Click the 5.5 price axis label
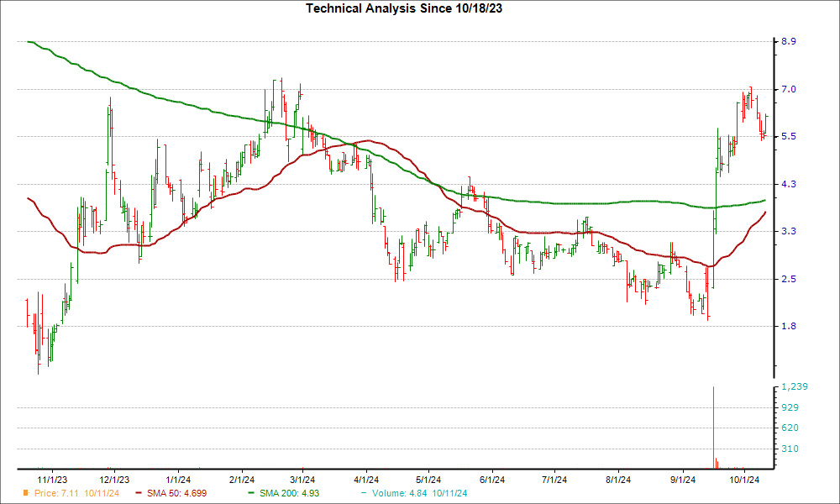This screenshot has height=504, width=840. click(x=789, y=137)
